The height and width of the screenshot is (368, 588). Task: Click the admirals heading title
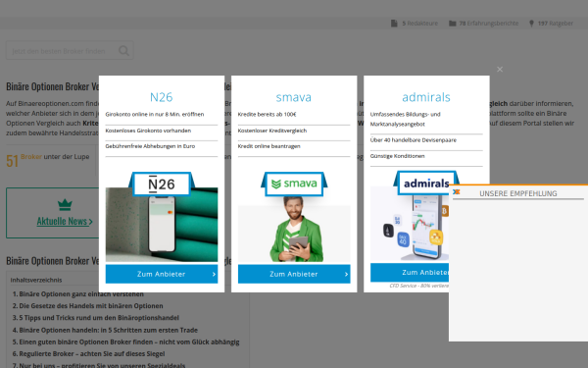tap(426, 97)
